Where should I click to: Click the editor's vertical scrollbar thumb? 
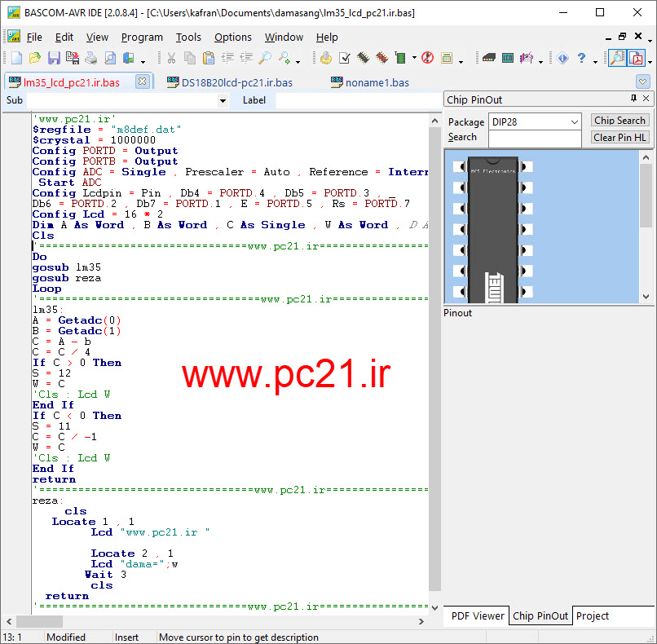tap(434, 360)
